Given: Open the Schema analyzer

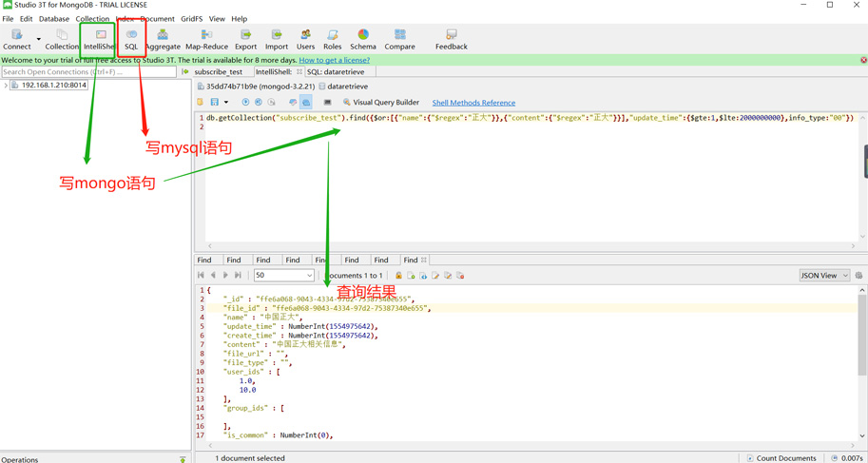Looking at the screenshot, I should click(x=363, y=39).
